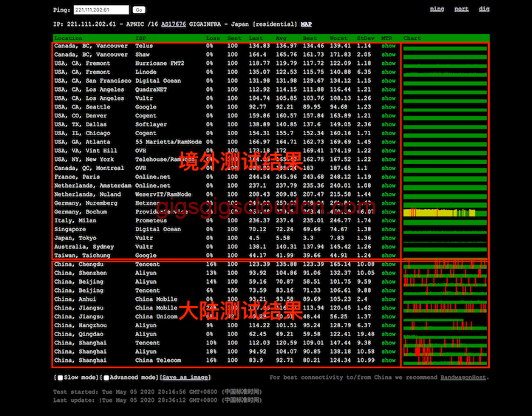Image resolution: width=532 pixels, height=416 pixels.
Task: Open the ping link at top right
Action: point(437,9)
